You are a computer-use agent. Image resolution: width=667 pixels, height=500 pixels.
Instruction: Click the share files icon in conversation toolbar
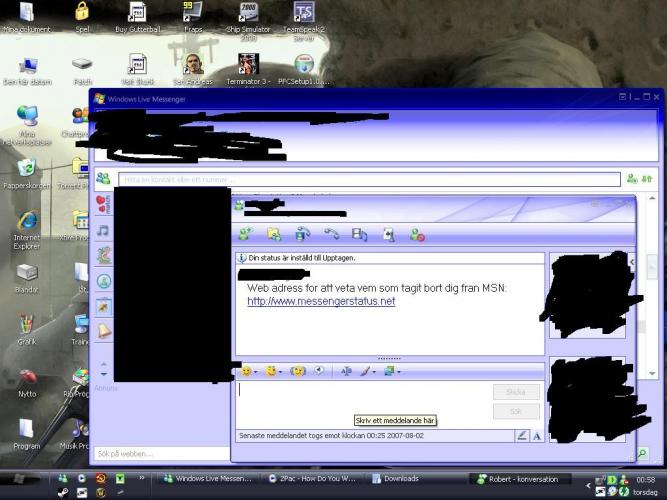[274, 234]
